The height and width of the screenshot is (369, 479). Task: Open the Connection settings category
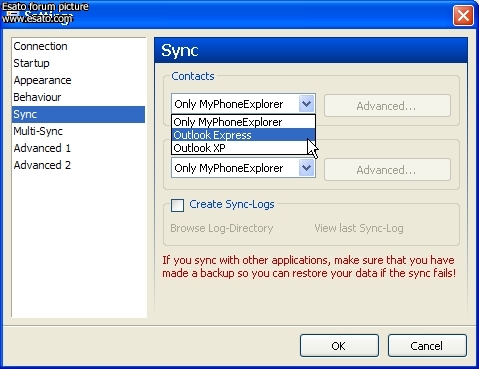(78, 46)
